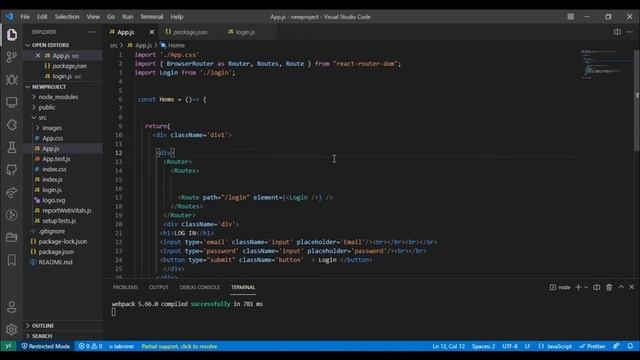Open the Accounts icon in activity bar
640x360 pixels.
point(11,307)
